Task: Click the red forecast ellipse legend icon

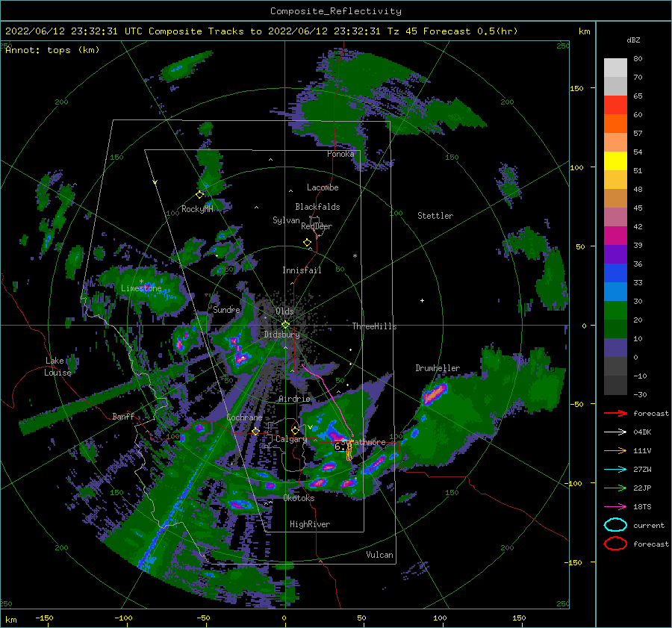Action: coord(615,544)
